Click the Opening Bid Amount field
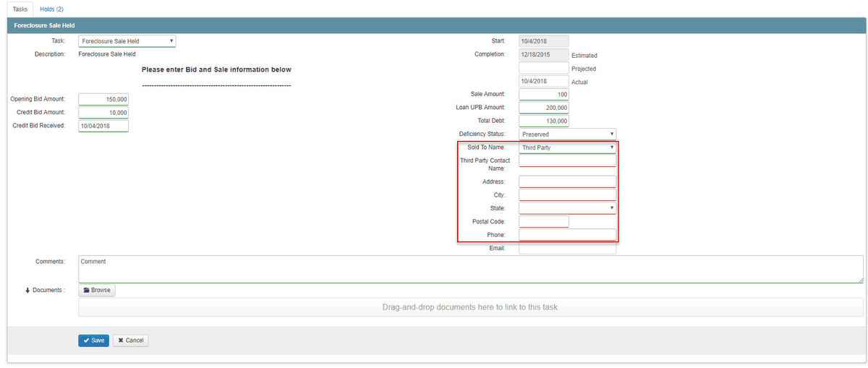868x368 pixels. point(103,99)
